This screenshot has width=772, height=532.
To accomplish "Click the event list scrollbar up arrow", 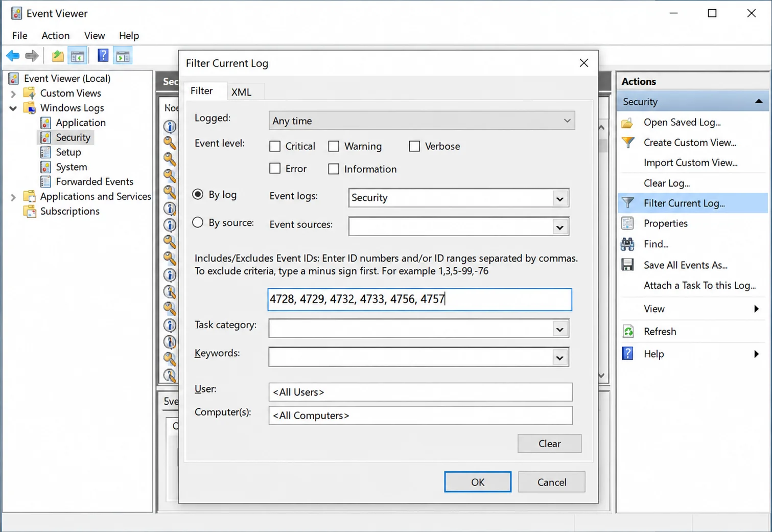I will click(x=601, y=127).
